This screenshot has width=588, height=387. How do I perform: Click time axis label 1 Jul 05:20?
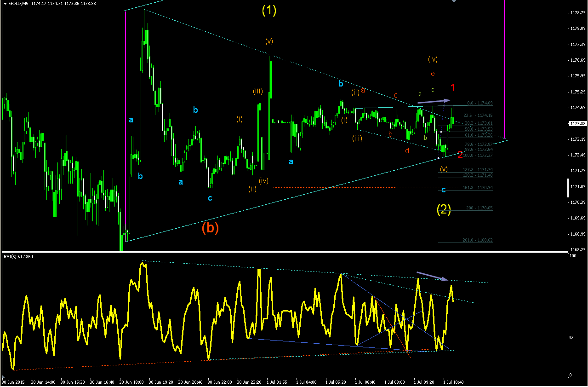pos(336,382)
